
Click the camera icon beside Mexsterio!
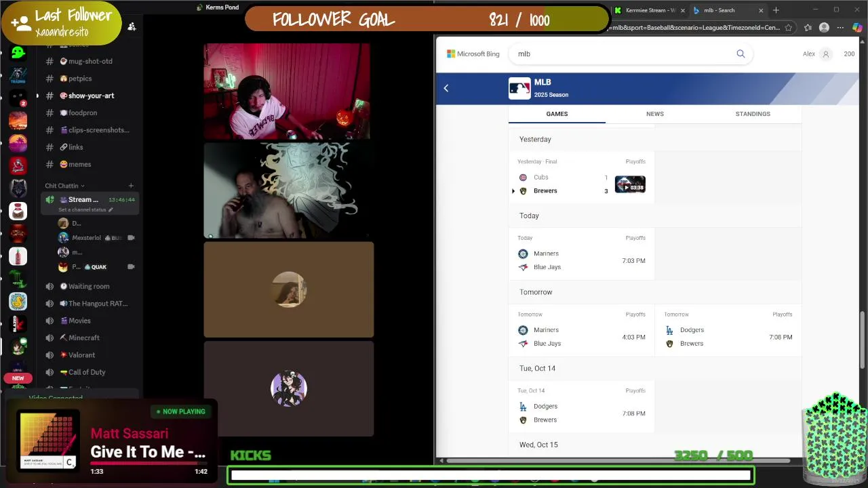(x=131, y=238)
